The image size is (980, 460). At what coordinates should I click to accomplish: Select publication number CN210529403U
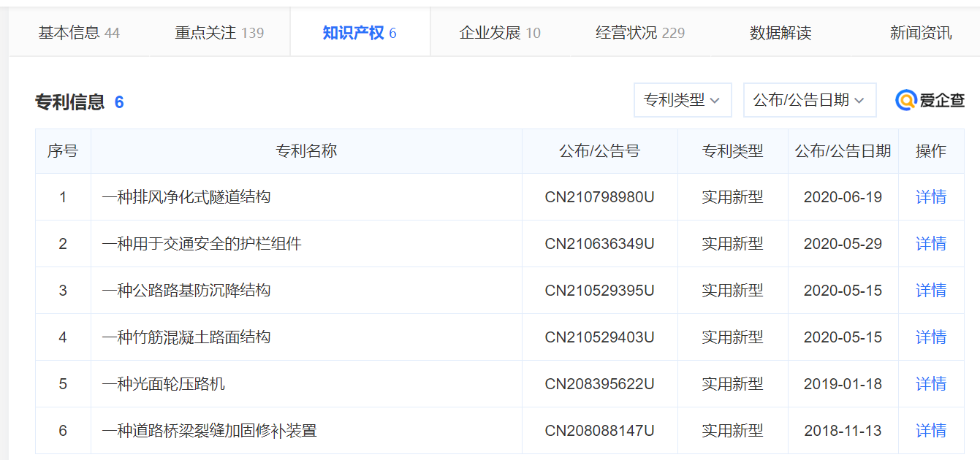point(599,337)
